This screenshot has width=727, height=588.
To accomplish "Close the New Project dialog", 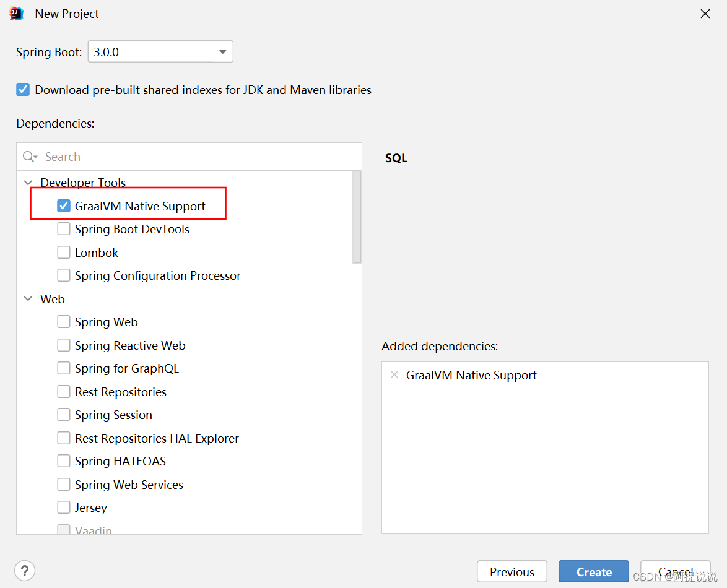I will pos(705,14).
